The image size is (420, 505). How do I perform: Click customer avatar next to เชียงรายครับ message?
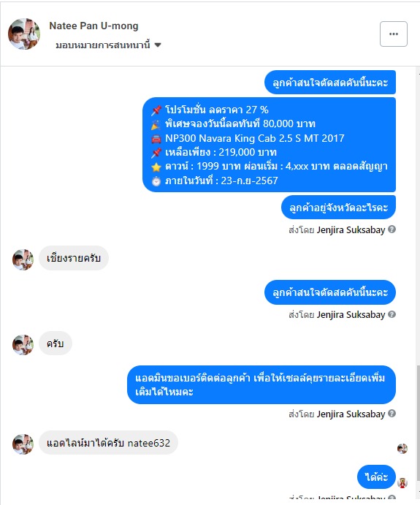[23, 259]
